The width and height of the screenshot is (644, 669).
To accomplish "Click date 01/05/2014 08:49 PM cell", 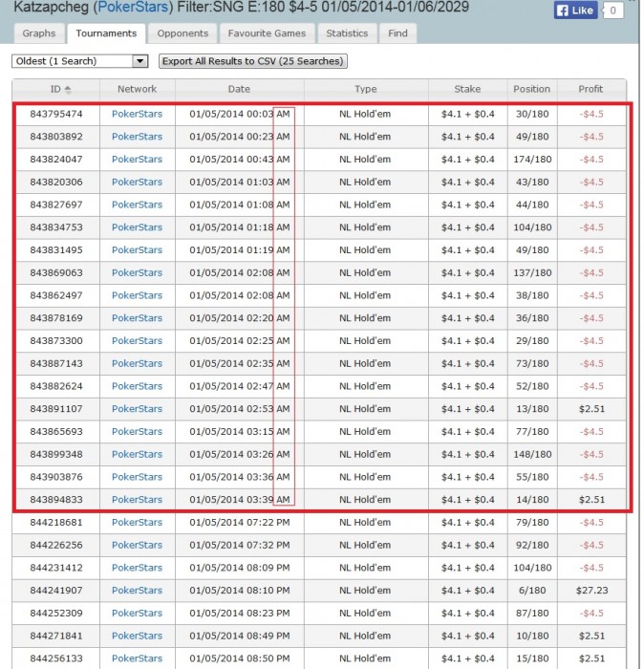I will click(x=240, y=636).
